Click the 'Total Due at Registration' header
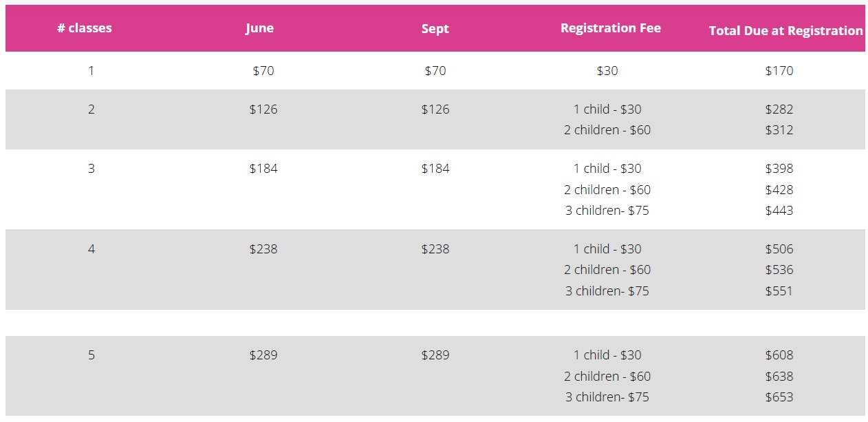The height and width of the screenshot is (422, 868). click(785, 31)
